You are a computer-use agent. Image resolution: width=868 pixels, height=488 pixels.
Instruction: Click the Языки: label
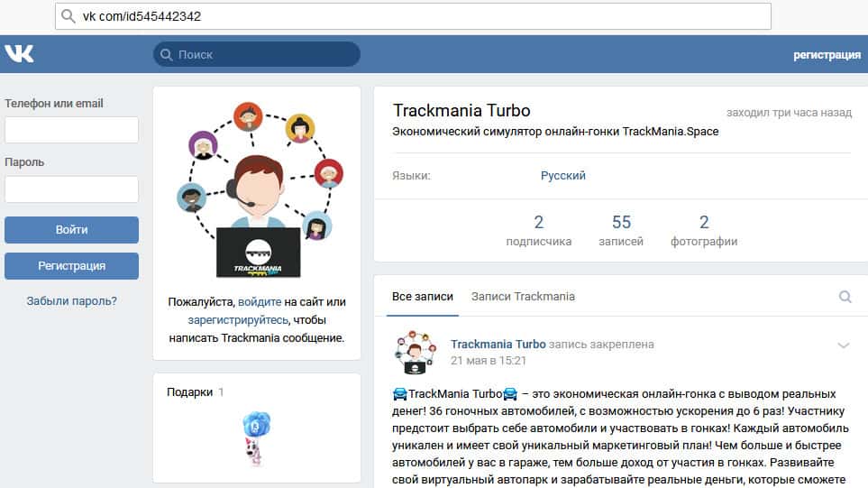[411, 176]
